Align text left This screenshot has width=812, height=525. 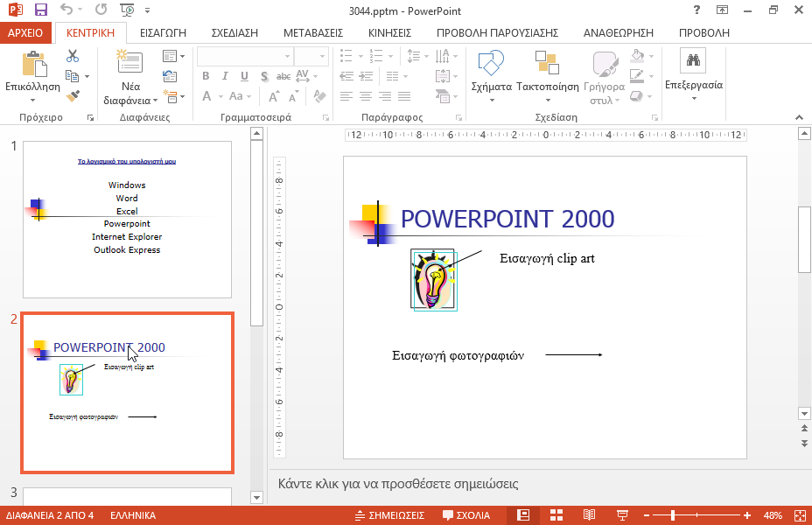[346, 96]
